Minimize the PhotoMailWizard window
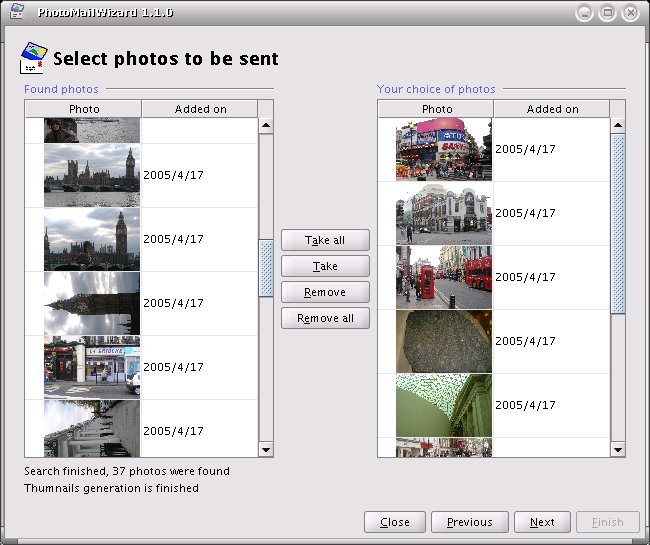This screenshot has height=545, width=650. pos(585,13)
